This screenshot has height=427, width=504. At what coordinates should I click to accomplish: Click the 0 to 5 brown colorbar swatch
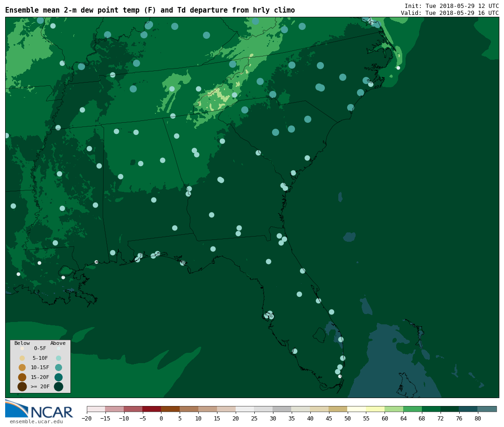tap(170, 409)
